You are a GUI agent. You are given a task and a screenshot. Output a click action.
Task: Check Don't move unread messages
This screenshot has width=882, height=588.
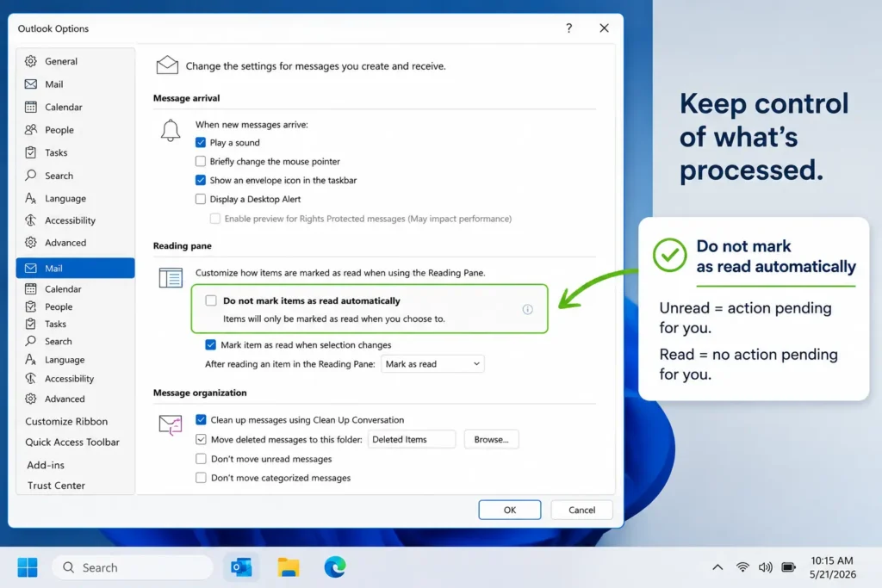[201, 459]
